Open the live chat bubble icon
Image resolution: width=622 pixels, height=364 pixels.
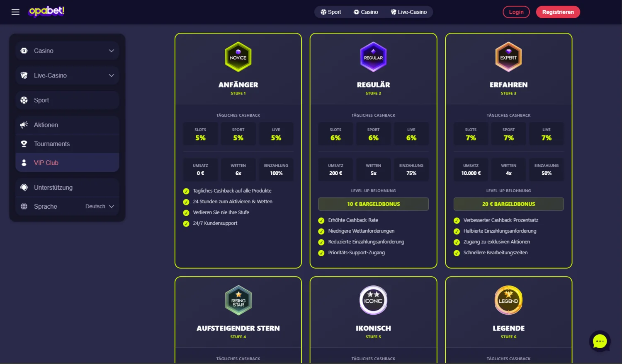point(600,341)
